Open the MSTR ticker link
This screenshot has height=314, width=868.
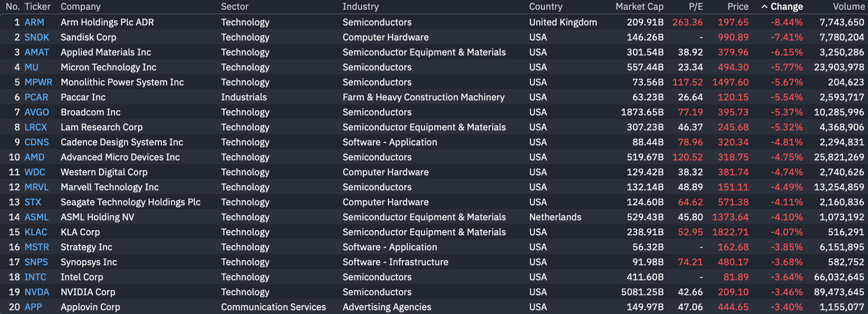point(37,247)
